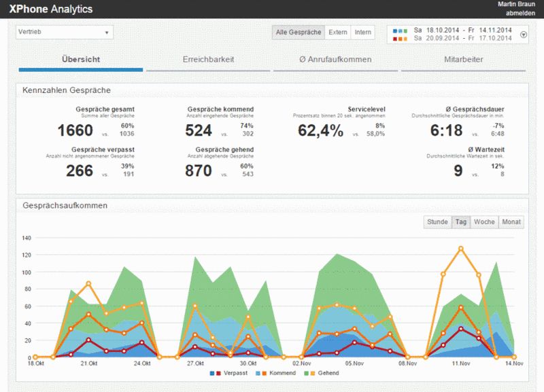Click the blue current-period color squares
Screen dimensions: 544x392
[400, 31]
